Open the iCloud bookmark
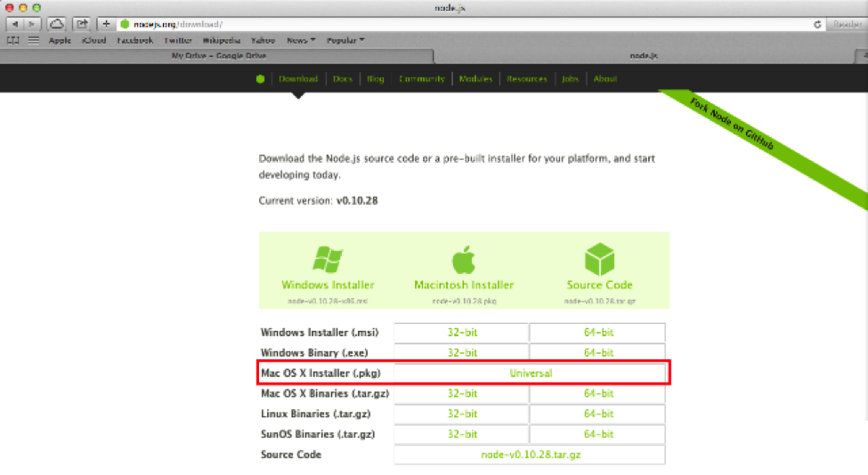Screen dimensions: 868x475 (94, 40)
